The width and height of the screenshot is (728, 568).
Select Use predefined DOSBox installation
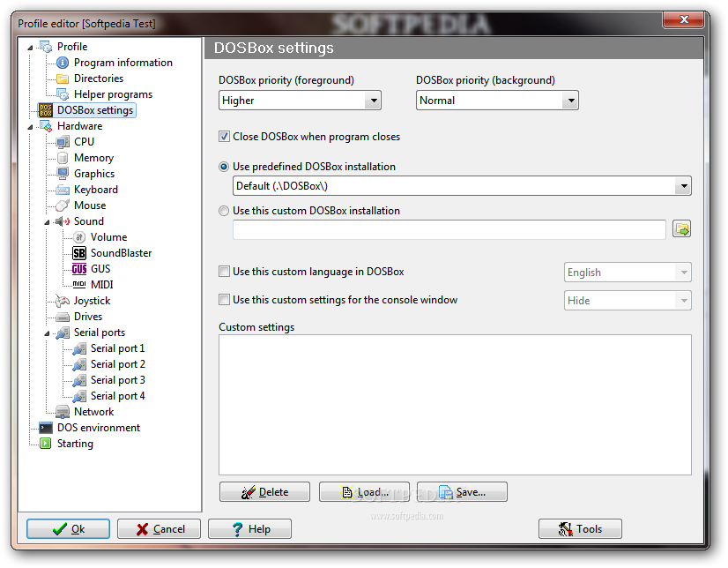coord(224,167)
